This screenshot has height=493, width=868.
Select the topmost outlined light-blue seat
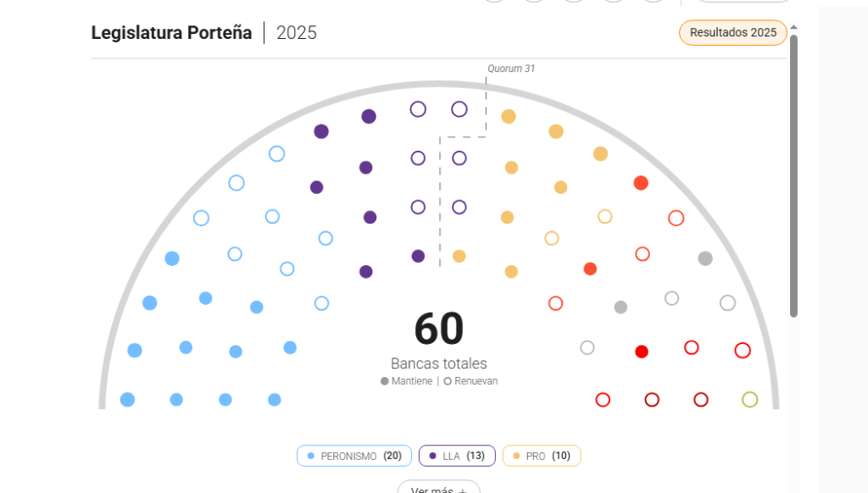[x=277, y=154]
